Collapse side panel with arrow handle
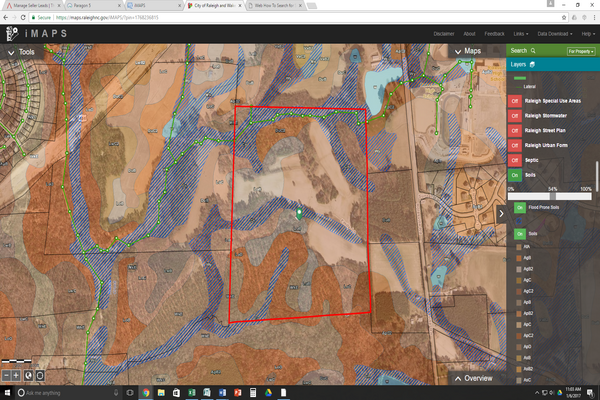Screen dimensions: 600x400 tap(501, 214)
